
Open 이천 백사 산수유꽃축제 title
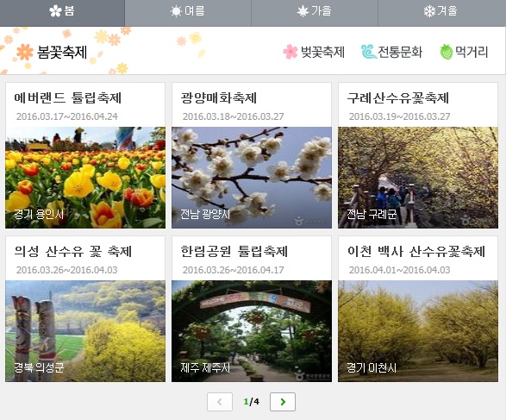point(416,252)
